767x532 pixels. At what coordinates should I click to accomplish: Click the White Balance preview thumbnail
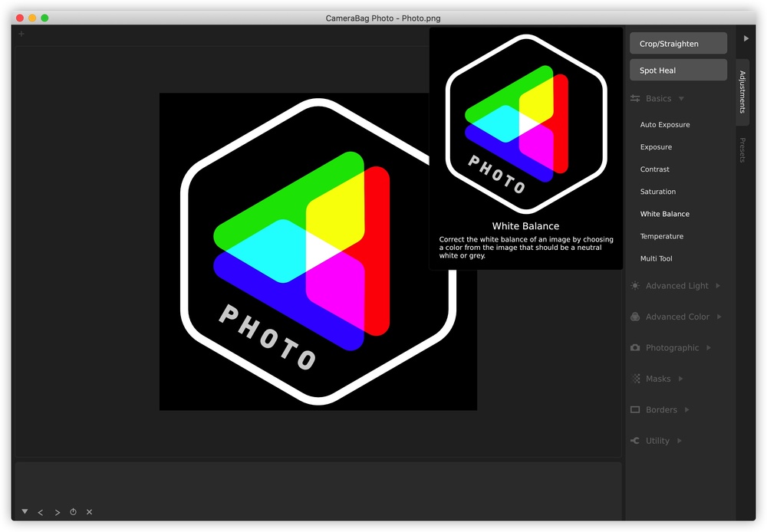pos(526,123)
